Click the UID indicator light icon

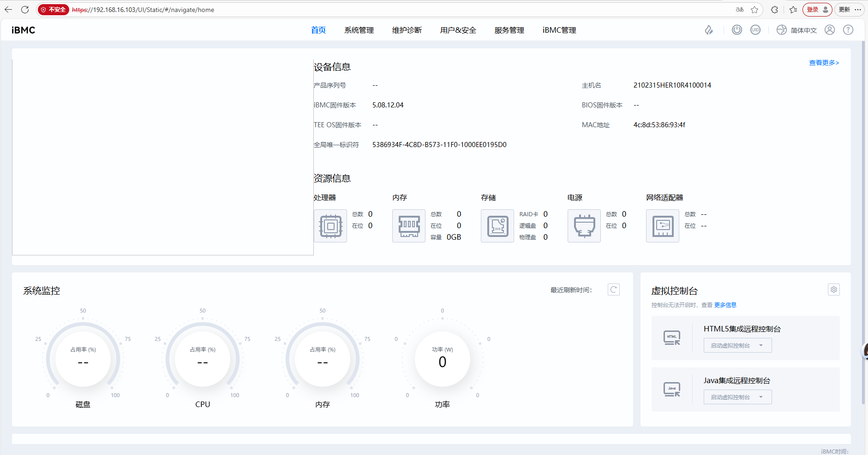coord(755,30)
